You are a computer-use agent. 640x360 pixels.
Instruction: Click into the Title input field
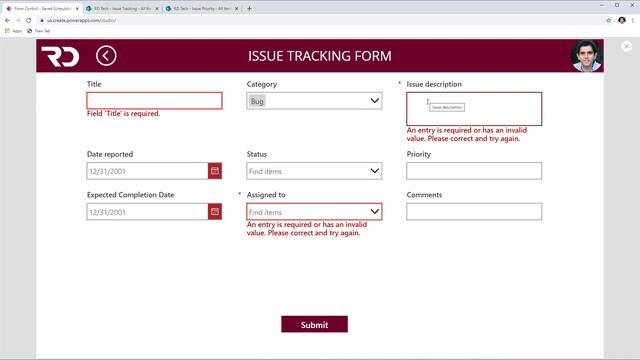click(x=154, y=101)
